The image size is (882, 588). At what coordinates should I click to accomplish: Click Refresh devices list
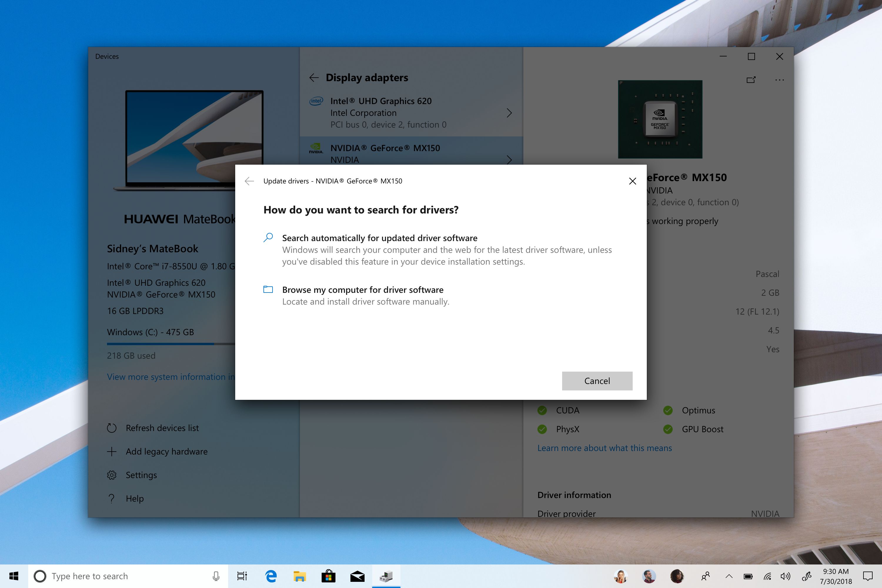[x=162, y=428]
